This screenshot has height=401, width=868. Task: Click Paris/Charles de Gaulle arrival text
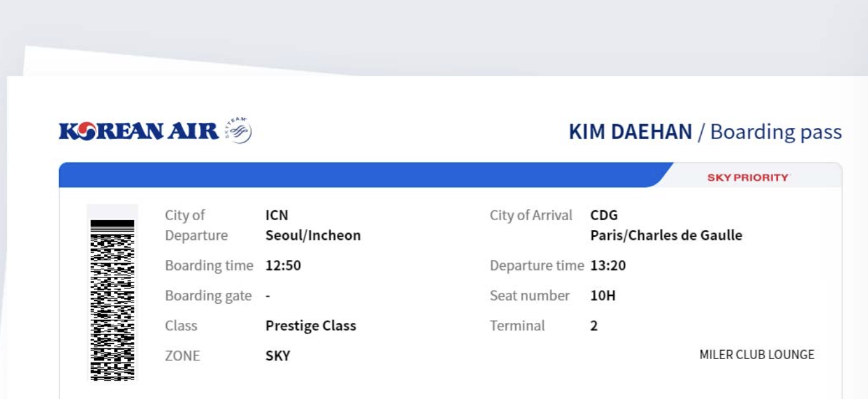pos(666,236)
